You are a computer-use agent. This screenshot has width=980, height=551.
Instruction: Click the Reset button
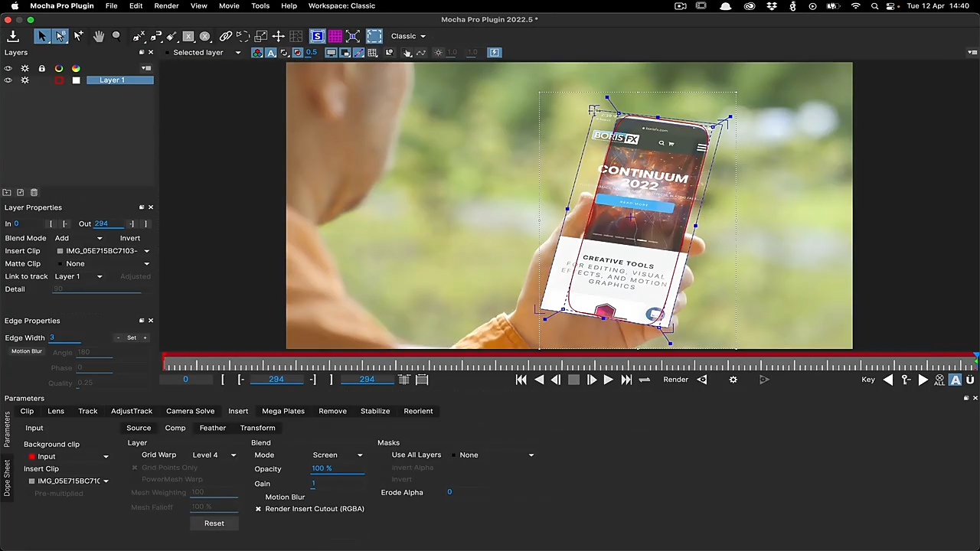pyautogui.click(x=214, y=523)
